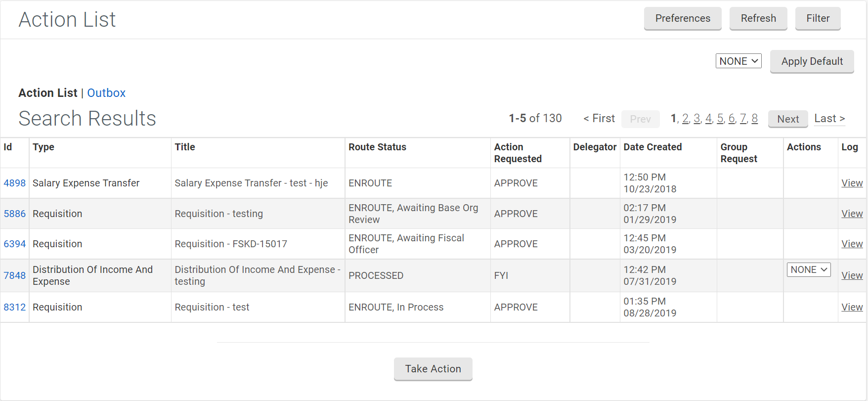Switch to the Outbox tab

coord(106,93)
